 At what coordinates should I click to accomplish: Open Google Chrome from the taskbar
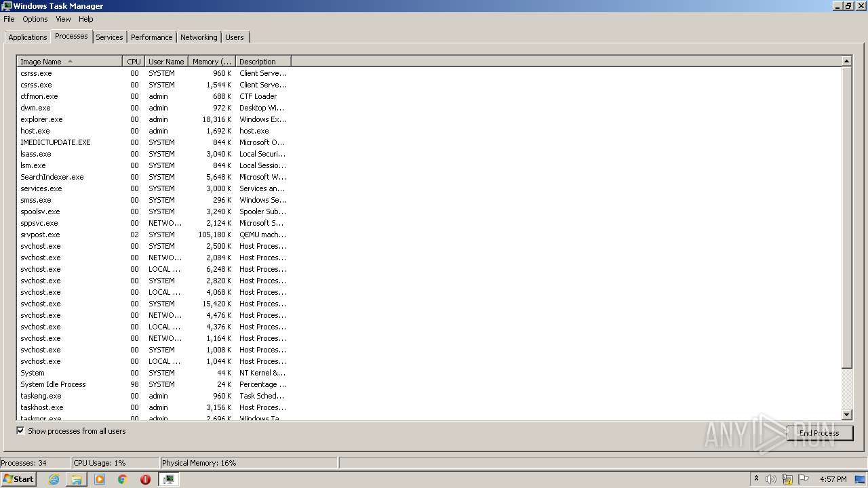click(x=123, y=479)
